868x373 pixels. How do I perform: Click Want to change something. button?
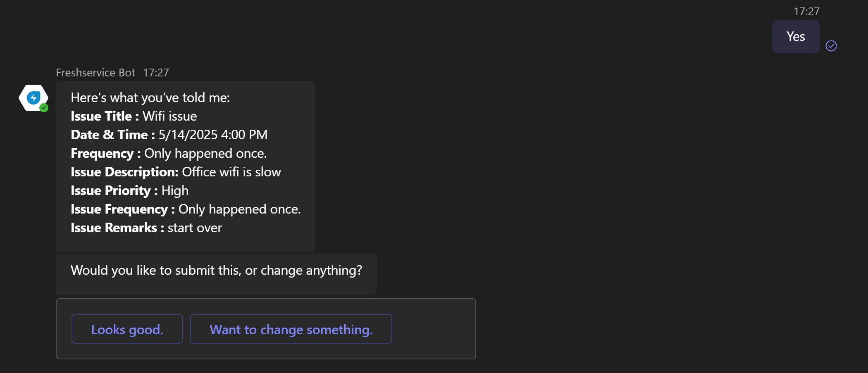pyautogui.click(x=291, y=329)
